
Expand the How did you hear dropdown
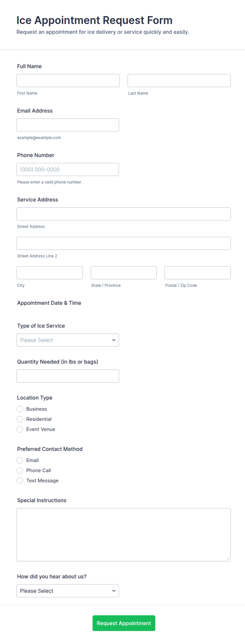68,591
